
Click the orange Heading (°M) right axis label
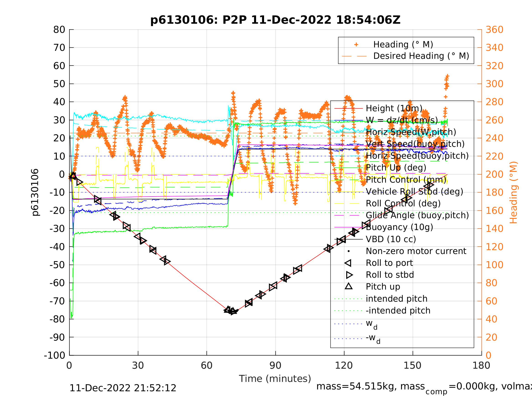click(514, 192)
